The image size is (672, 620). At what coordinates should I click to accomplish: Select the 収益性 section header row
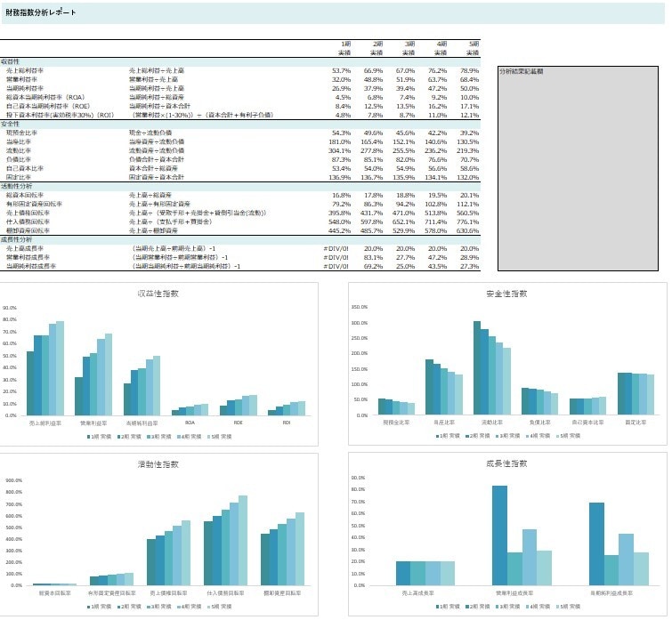point(240,61)
